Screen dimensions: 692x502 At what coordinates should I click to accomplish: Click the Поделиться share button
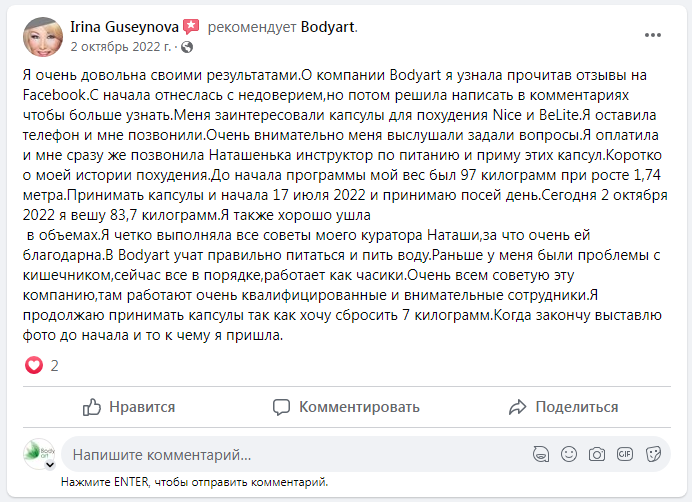tap(563, 407)
